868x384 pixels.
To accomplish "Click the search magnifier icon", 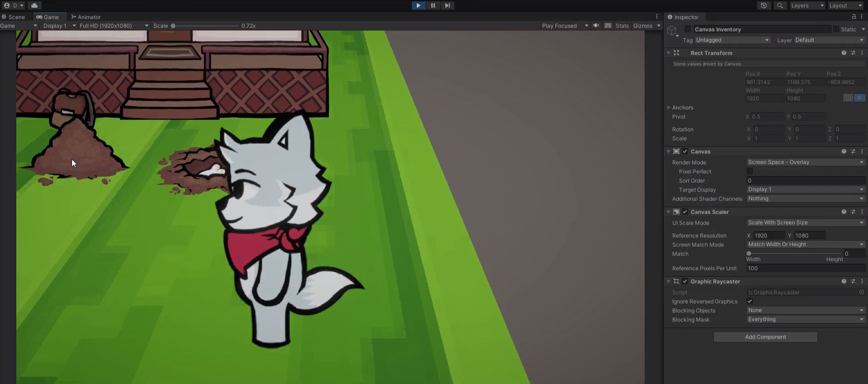I will (x=780, y=5).
